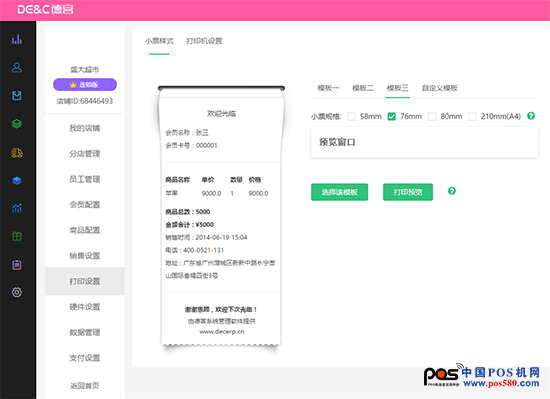Click the store name 盛大超市
The width and height of the screenshot is (550, 399).
tap(85, 69)
